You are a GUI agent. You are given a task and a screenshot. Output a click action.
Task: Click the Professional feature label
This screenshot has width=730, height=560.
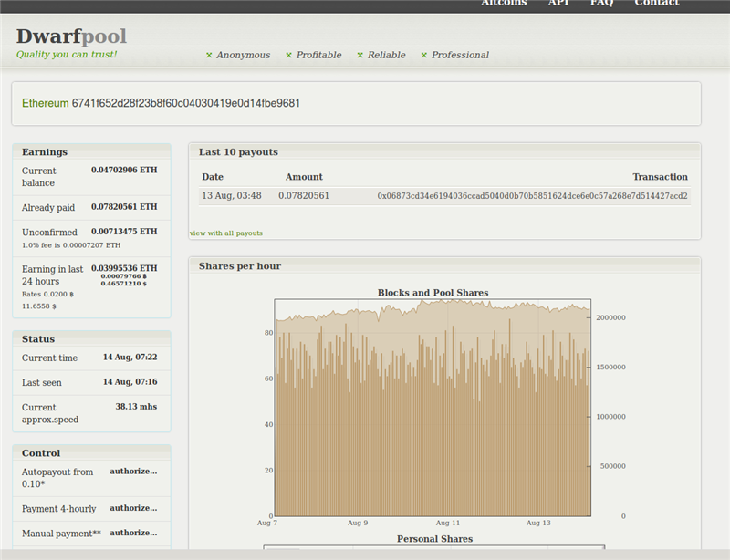(460, 55)
